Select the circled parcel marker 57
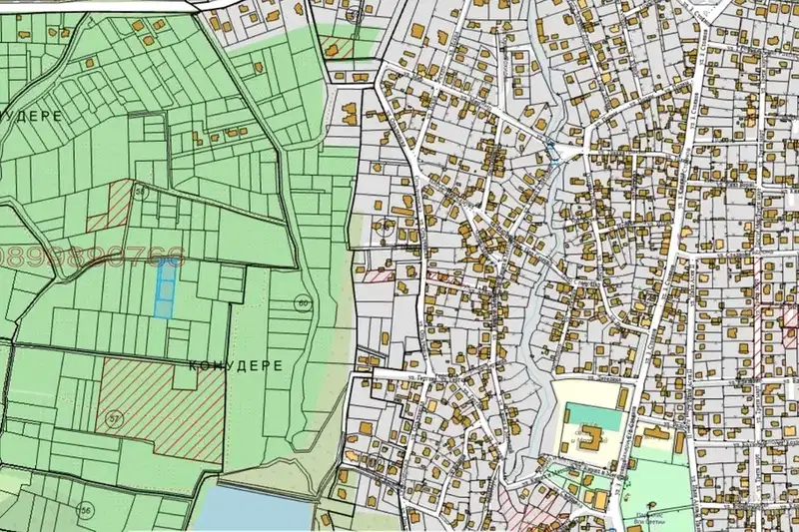 coord(116,419)
